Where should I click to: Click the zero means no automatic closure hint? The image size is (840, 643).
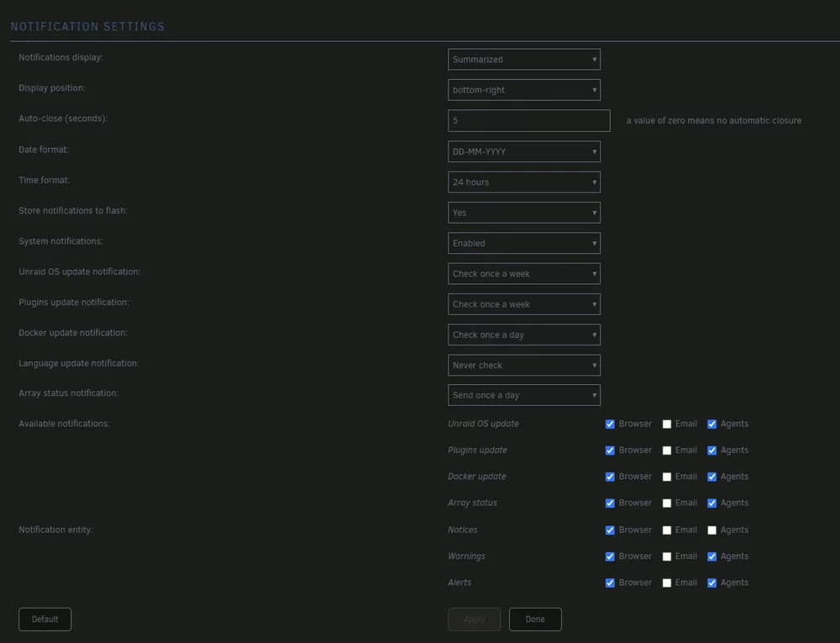pyautogui.click(x=714, y=120)
